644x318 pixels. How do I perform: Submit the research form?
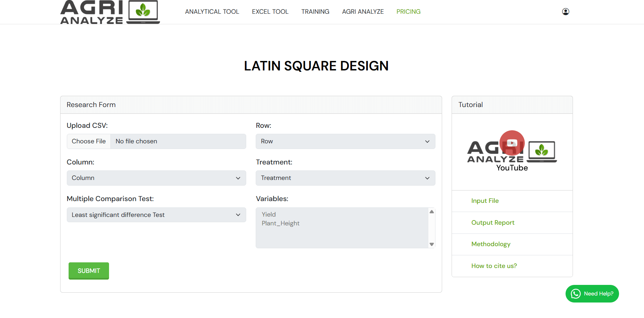pyautogui.click(x=89, y=271)
